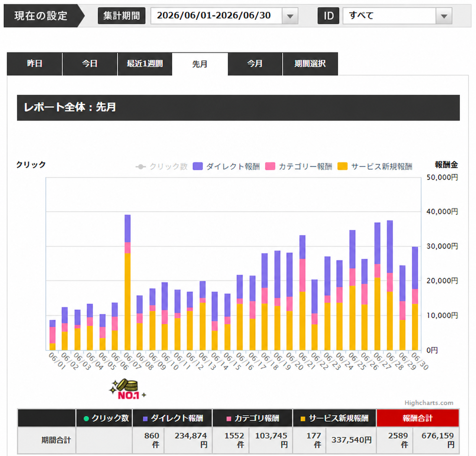476x456 pixels.
Task: Click the NO.1 gold coins icon
Action: coord(127,390)
